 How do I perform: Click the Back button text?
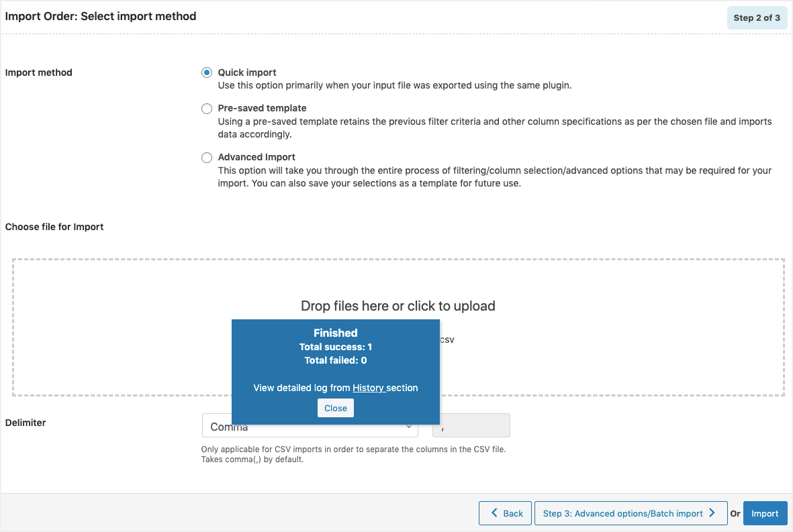513,513
